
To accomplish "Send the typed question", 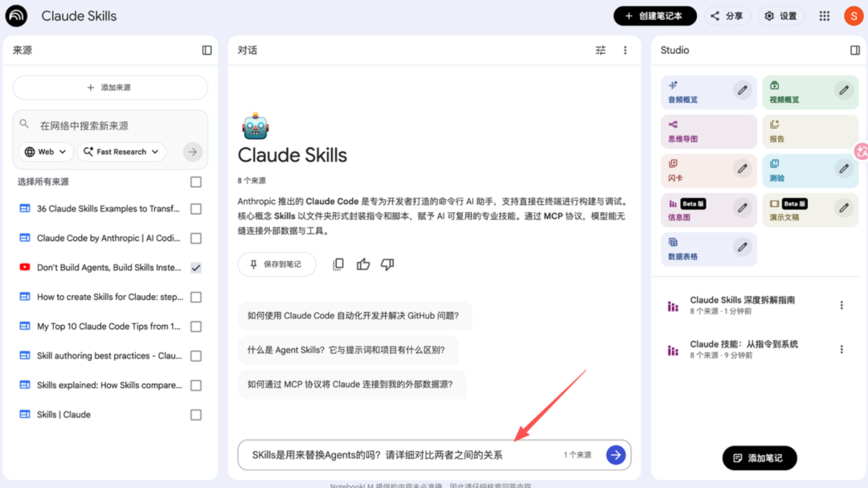I will point(616,455).
